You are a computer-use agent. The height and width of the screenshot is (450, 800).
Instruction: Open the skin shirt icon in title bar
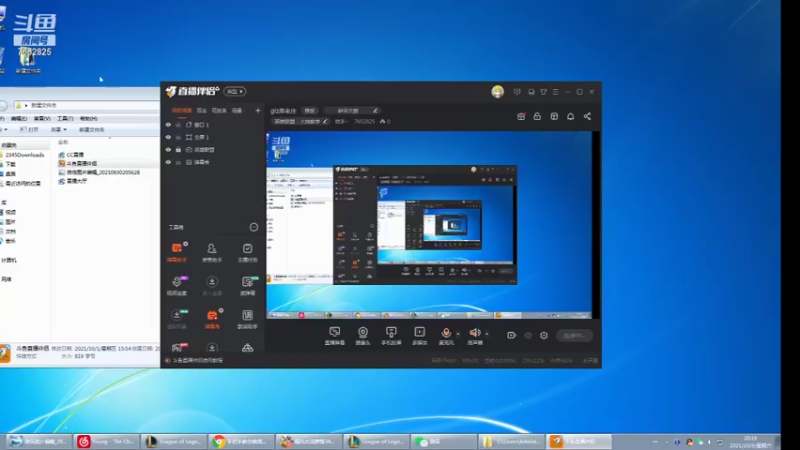pos(543,92)
